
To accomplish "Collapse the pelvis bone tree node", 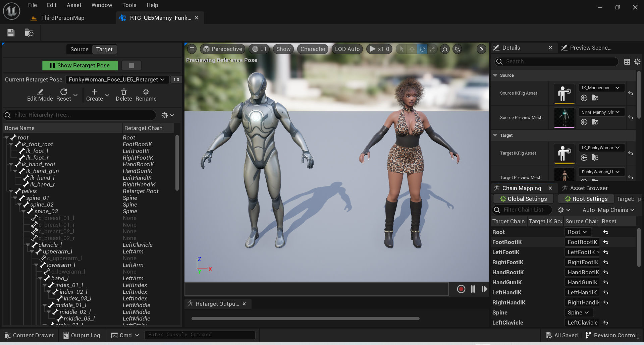I will coord(11,191).
